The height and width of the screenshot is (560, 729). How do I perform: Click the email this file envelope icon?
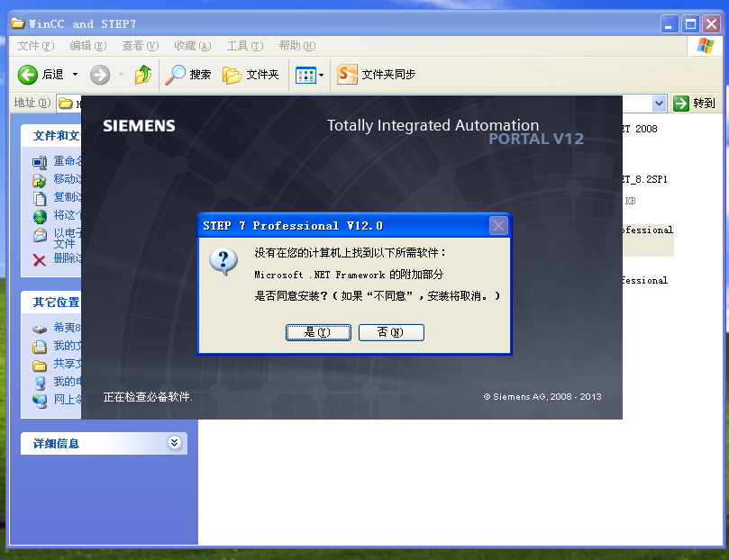(x=40, y=235)
